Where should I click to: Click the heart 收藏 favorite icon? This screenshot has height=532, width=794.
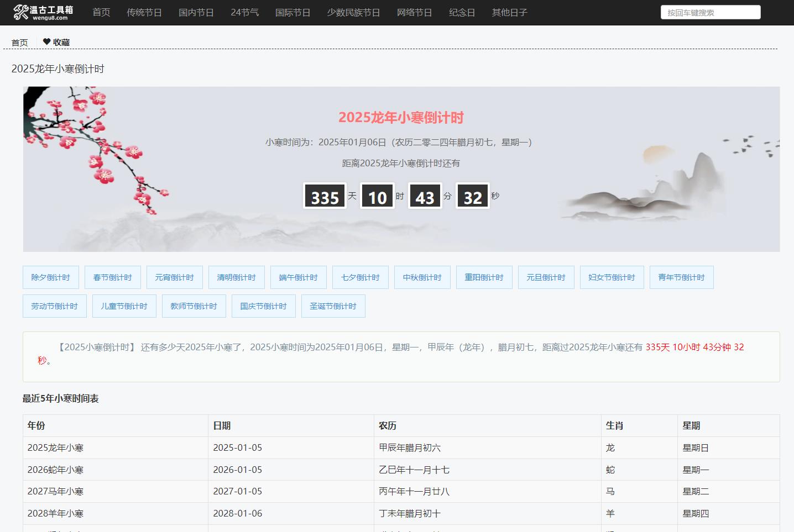click(47, 42)
